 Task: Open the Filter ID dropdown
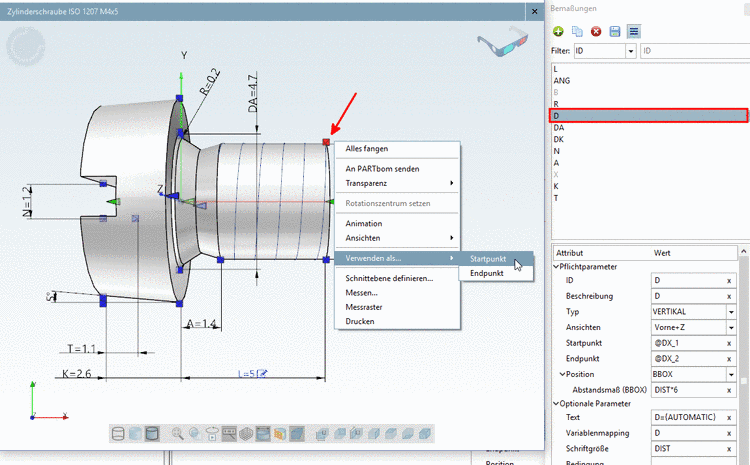[x=630, y=51]
